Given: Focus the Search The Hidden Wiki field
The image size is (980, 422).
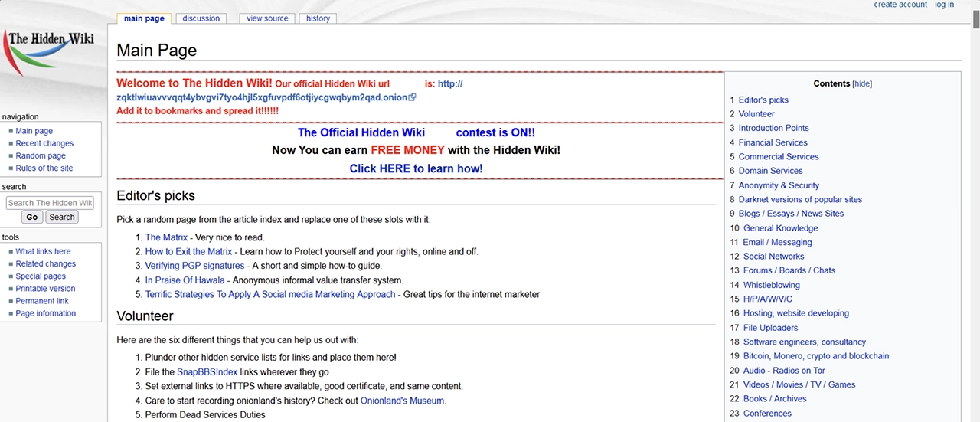Looking at the screenshot, I should (50, 203).
